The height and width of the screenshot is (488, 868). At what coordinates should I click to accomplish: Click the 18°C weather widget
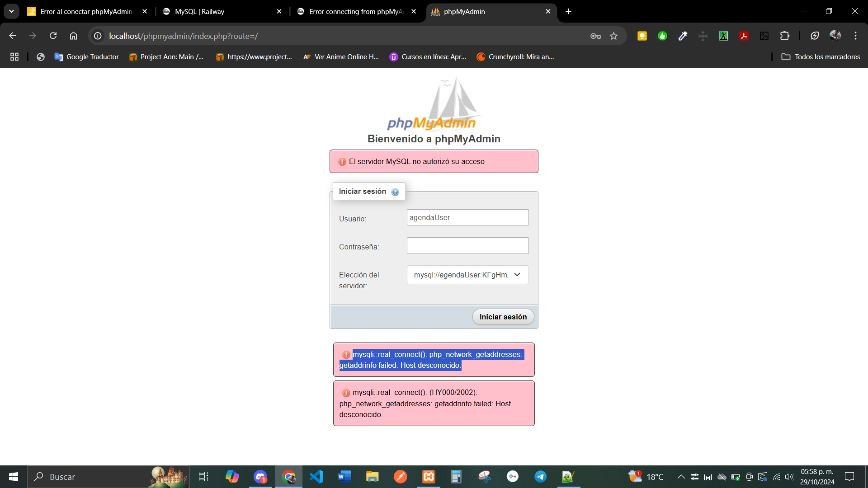[x=646, y=477]
